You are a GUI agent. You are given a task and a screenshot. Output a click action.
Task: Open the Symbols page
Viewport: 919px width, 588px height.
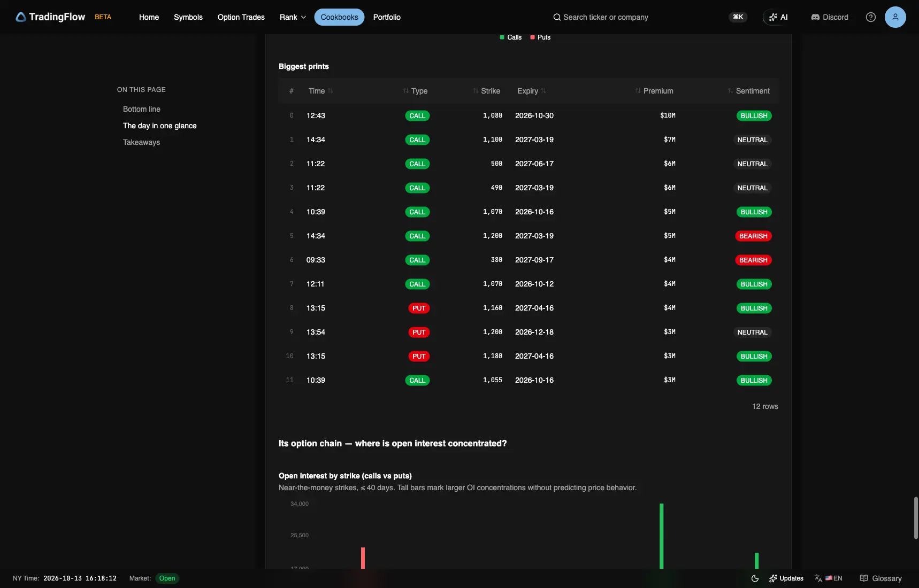(x=188, y=17)
